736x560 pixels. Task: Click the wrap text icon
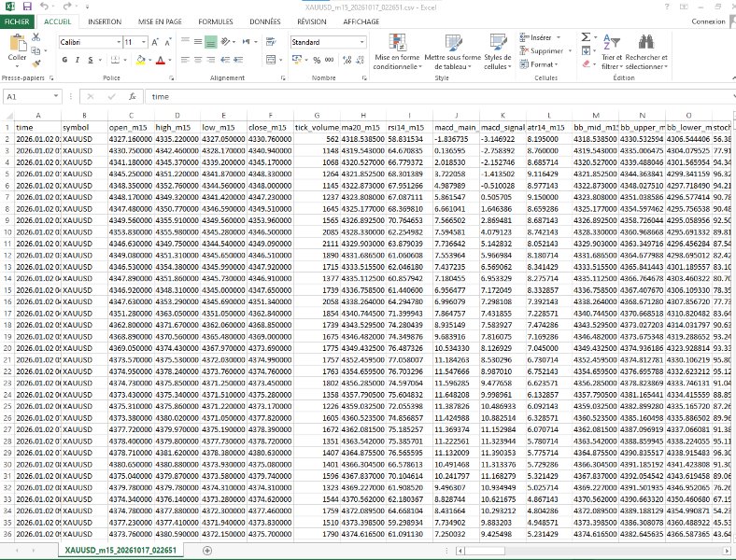pos(271,42)
